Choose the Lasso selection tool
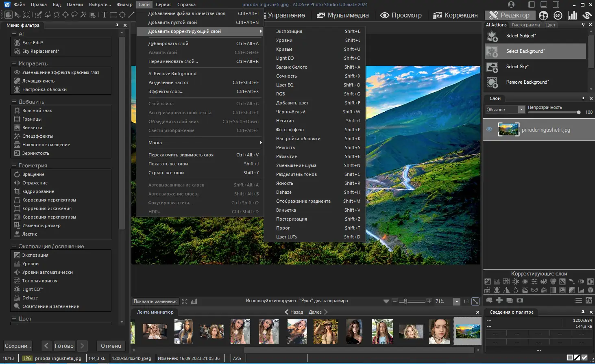The image size is (595, 364). (x=74, y=15)
